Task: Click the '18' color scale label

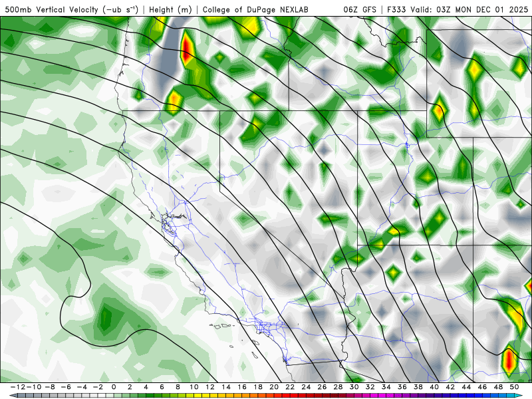Action: pyautogui.click(x=258, y=387)
